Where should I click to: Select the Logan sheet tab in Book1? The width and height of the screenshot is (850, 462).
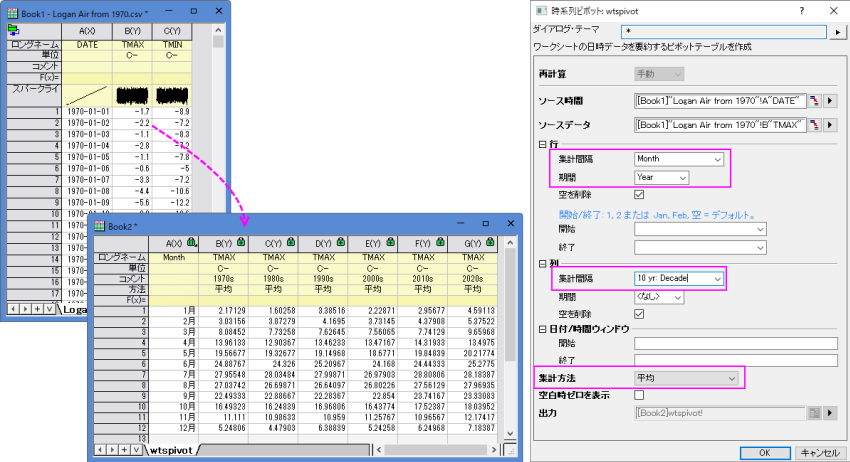point(75,310)
